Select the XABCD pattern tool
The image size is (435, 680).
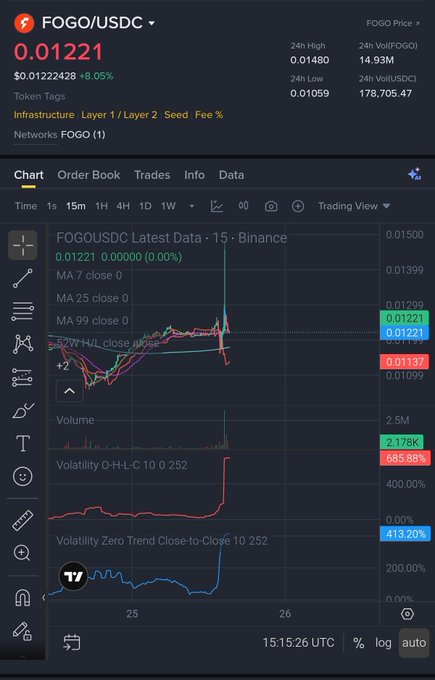pyautogui.click(x=23, y=344)
